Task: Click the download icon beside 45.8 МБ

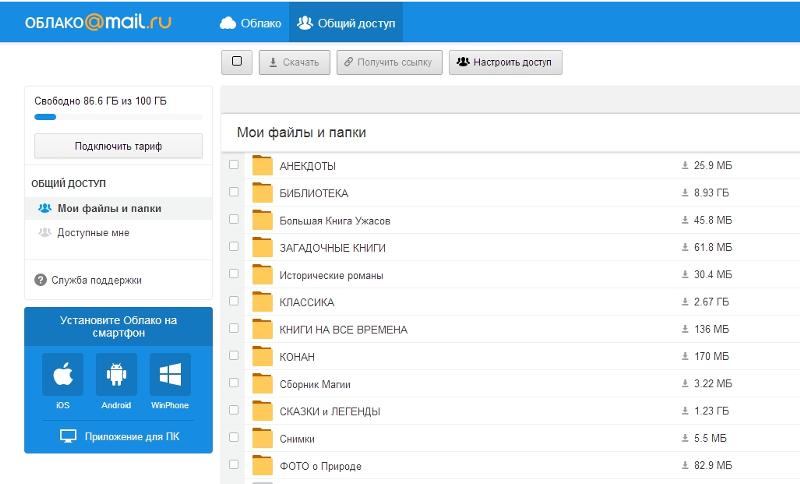Action: point(685,220)
